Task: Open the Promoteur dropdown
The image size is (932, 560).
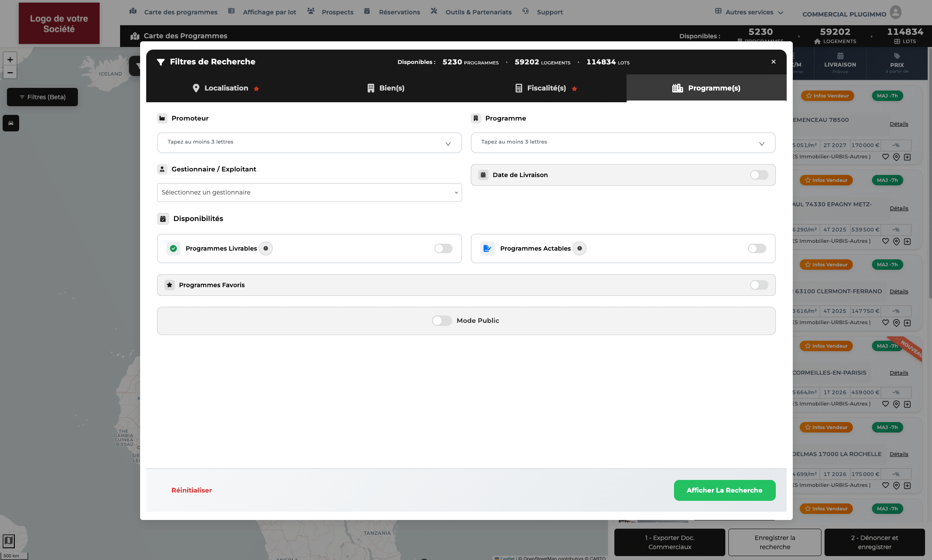Action: [309, 143]
